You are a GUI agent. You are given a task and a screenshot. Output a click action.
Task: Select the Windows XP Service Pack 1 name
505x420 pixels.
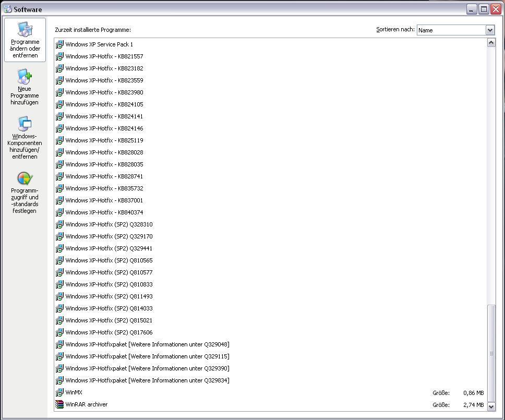pyautogui.click(x=99, y=44)
